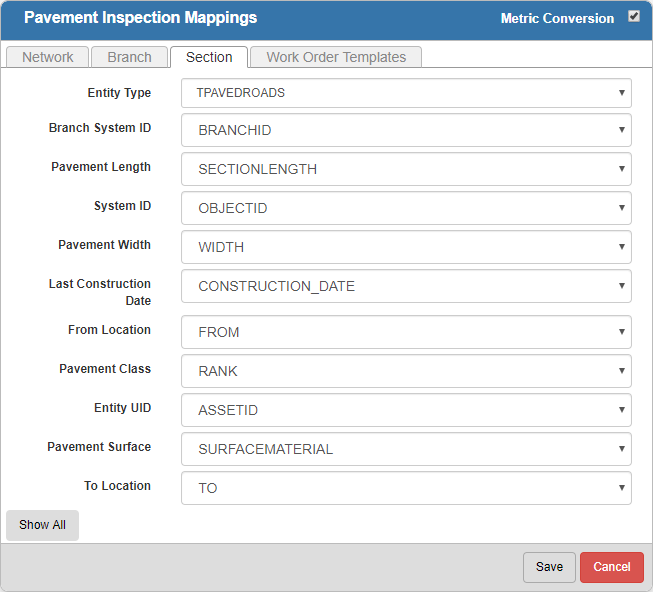The image size is (653, 592).
Task: Open the Pavement Surface dropdown
Action: 406,449
